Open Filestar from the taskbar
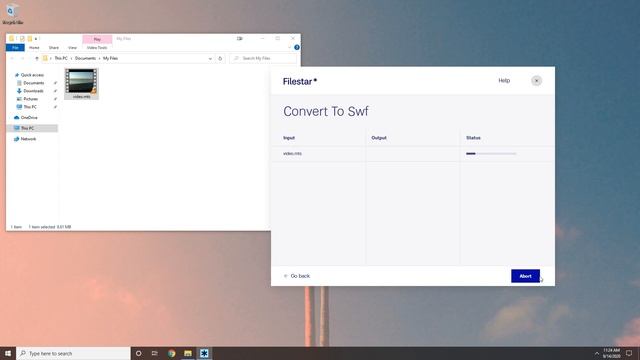The width and height of the screenshot is (640, 360). pyautogui.click(x=204, y=353)
